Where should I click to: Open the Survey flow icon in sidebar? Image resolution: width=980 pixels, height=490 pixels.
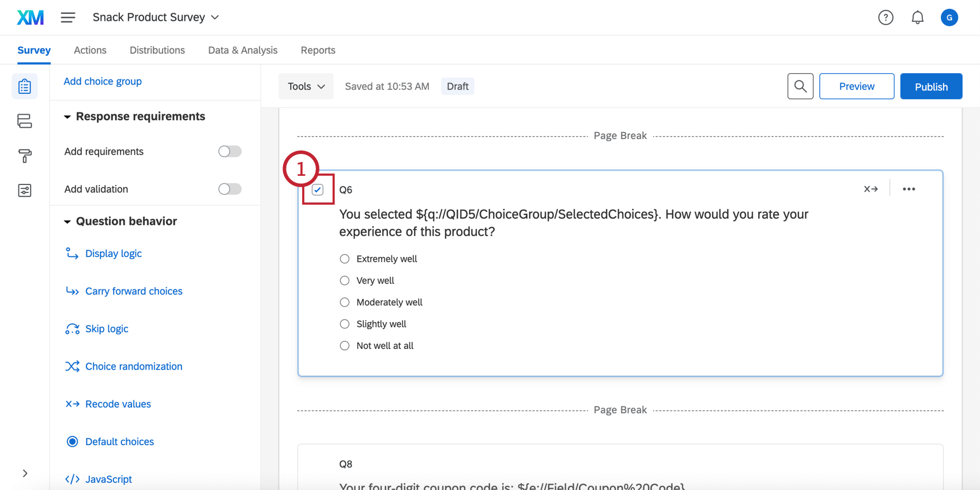coord(24,121)
